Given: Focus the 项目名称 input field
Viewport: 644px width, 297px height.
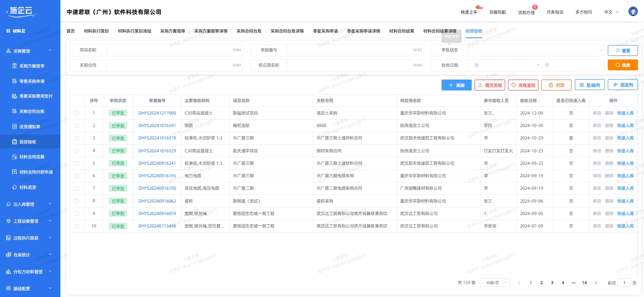Looking at the screenshot, I should pos(175,50).
